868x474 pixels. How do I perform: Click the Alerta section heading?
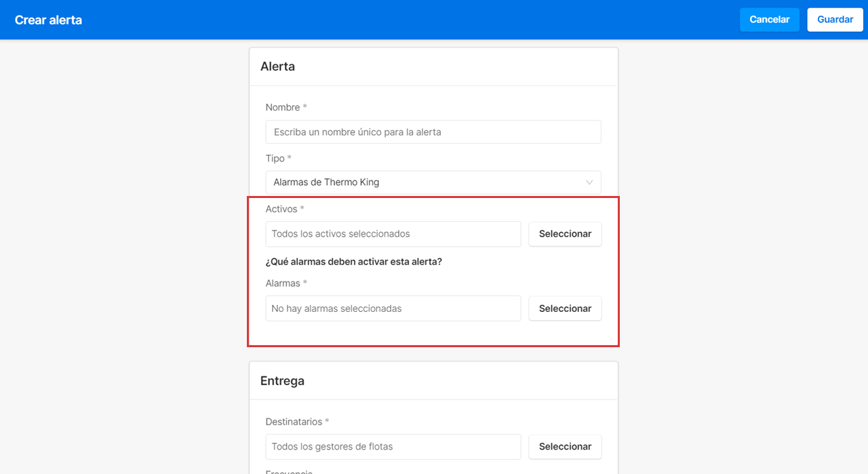[x=277, y=66]
